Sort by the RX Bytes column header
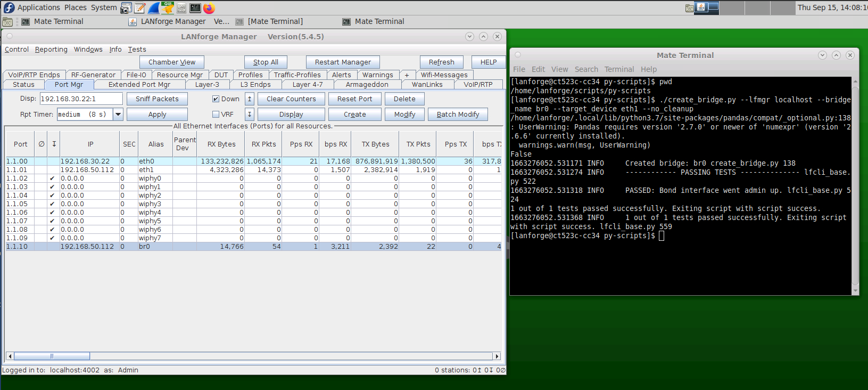 point(221,144)
